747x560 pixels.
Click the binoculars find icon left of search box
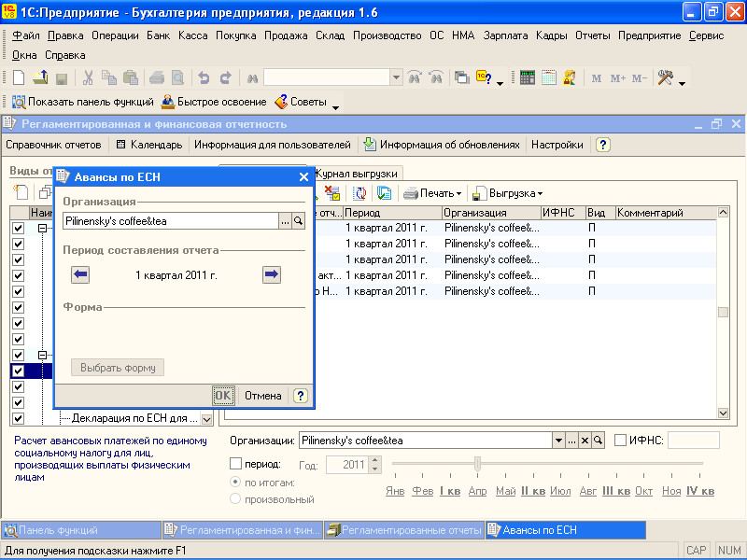coord(252,78)
